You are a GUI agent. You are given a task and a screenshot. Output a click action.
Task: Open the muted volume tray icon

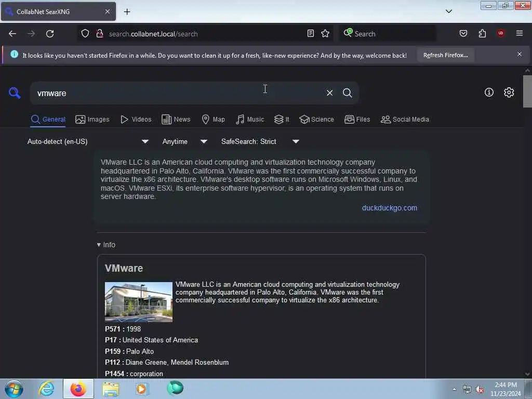coord(480,390)
